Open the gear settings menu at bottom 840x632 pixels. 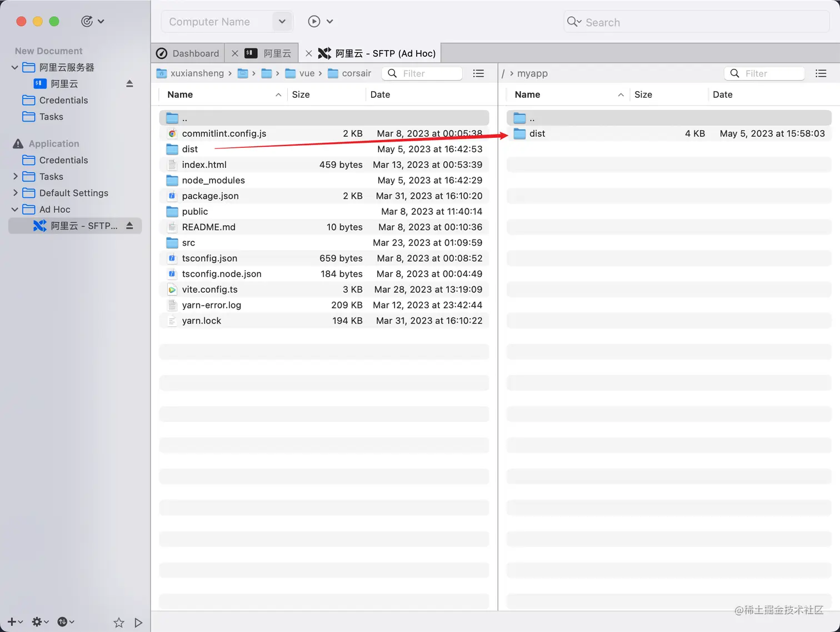(x=40, y=622)
